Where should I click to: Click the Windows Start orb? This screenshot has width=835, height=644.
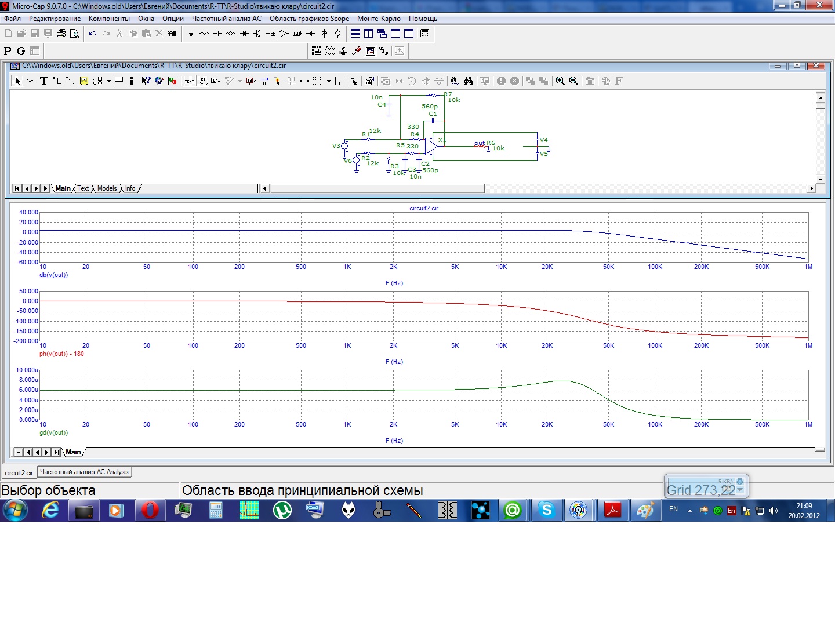[16, 510]
